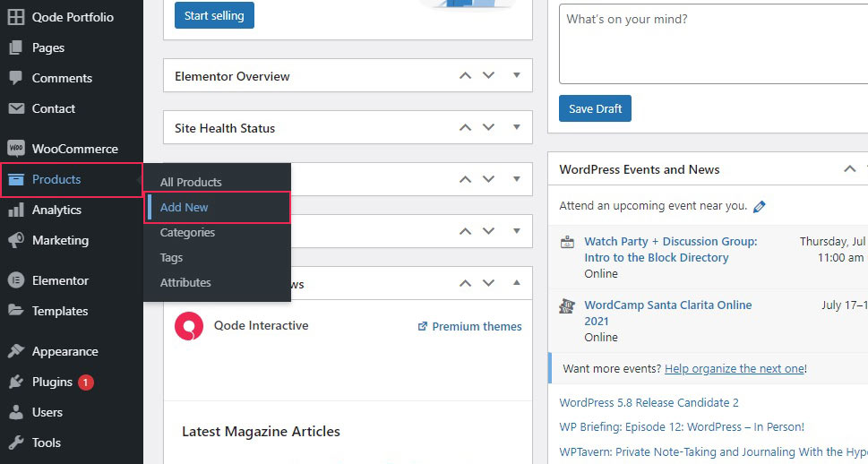Image resolution: width=868 pixels, height=464 pixels.
Task: Click the Contact envelope icon
Action: tap(16, 108)
